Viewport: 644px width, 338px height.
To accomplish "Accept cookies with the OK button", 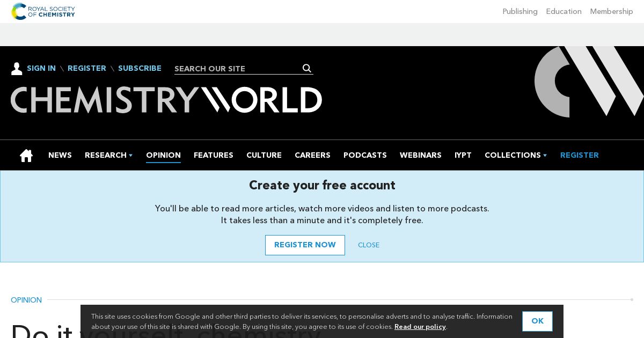I will [x=537, y=321].
